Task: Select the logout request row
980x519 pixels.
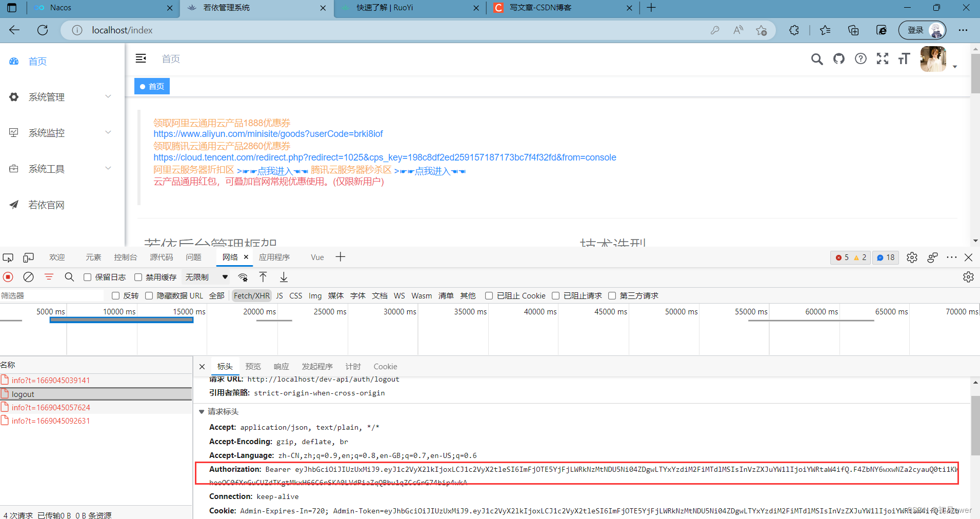Action: (96, 394)
